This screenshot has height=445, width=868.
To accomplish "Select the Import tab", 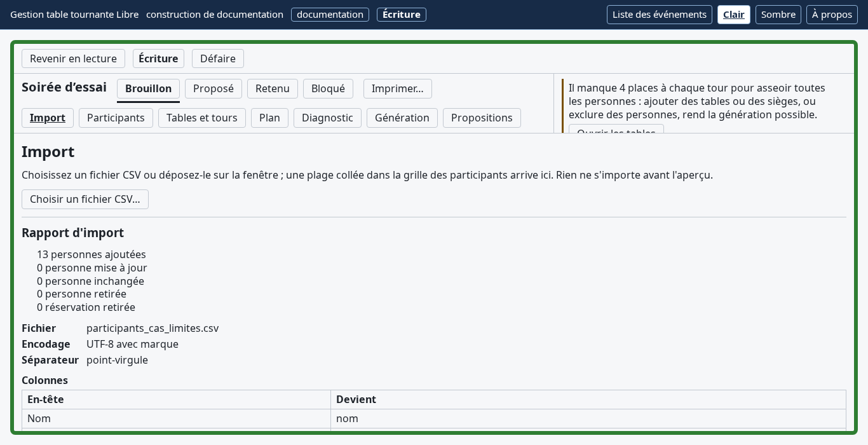I will (x=48, y=118).
